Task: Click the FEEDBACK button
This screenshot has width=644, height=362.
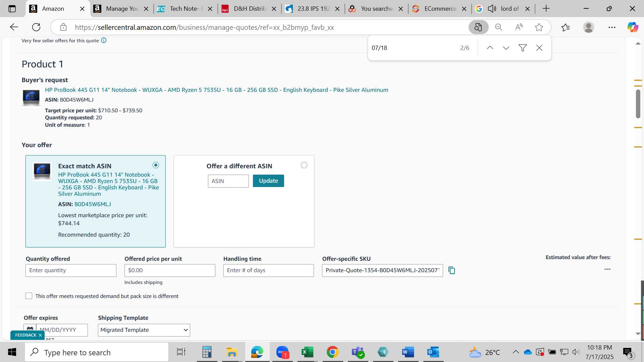Action: pyautogui.click(x=25, y=335)
